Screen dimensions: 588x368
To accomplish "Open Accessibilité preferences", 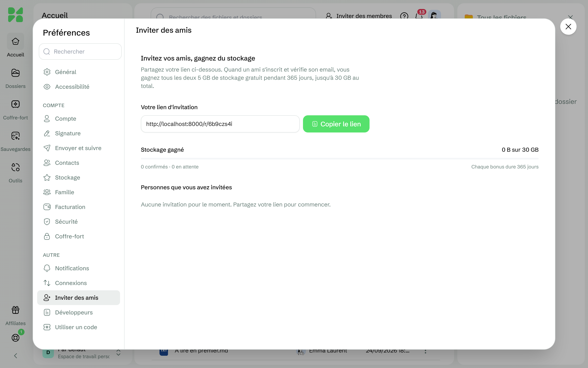I will coord(78,87).
